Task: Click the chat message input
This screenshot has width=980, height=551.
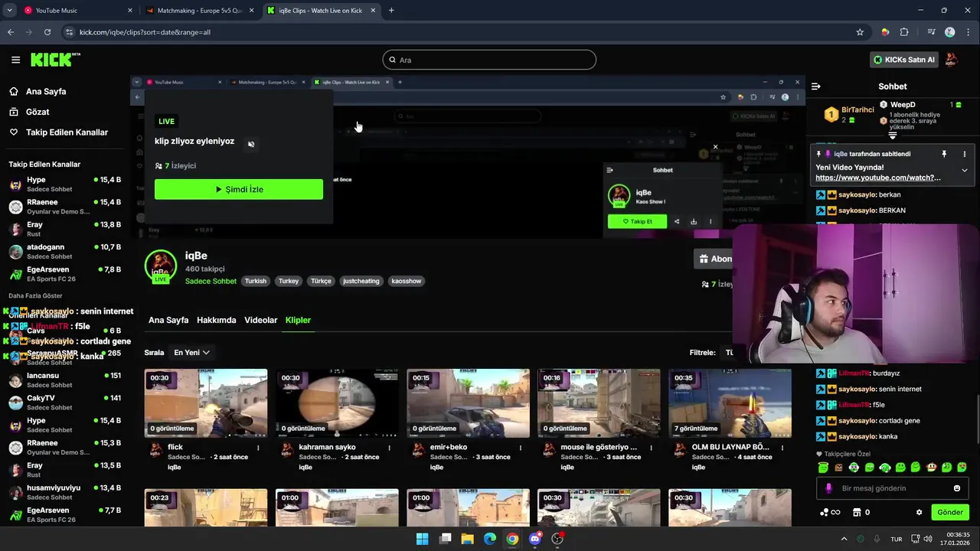Action: coord(892,488)
